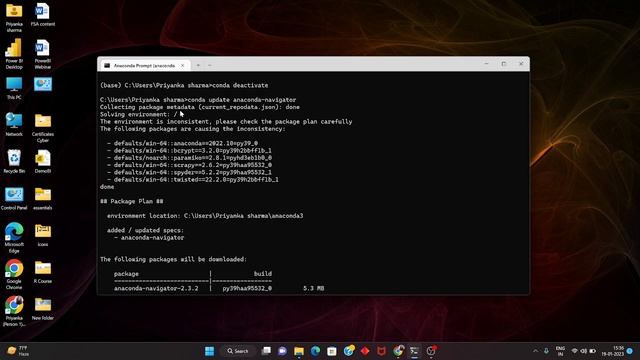The height and width of the screenshot is (360, 640).
Task: Open the FSA content Word document
Action: [x=42, y=15]
